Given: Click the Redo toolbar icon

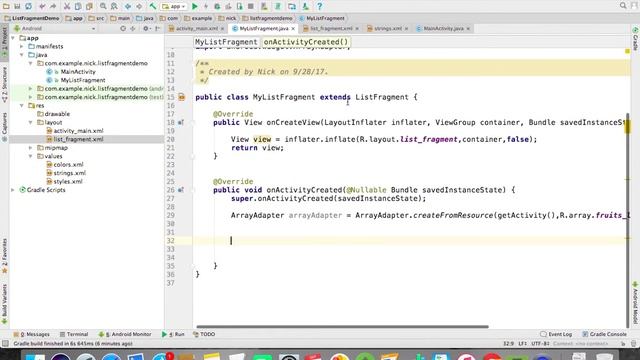Looking at the screenshot, I should point(53,6).
